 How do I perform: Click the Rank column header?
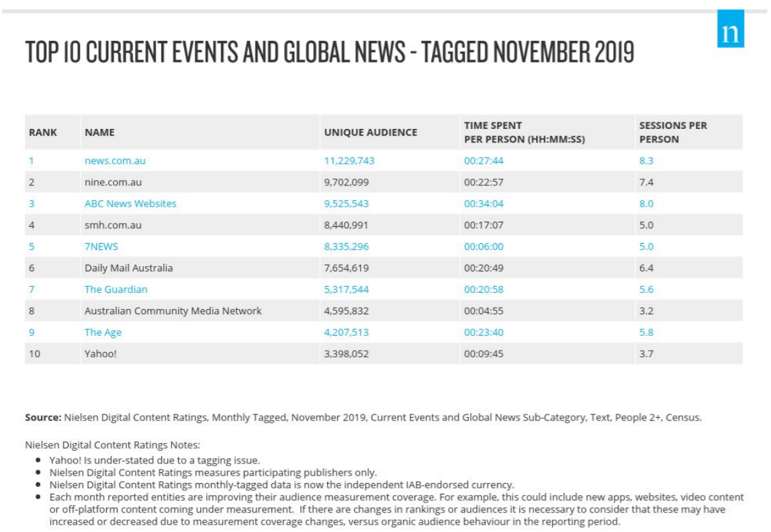coord(43,132)
